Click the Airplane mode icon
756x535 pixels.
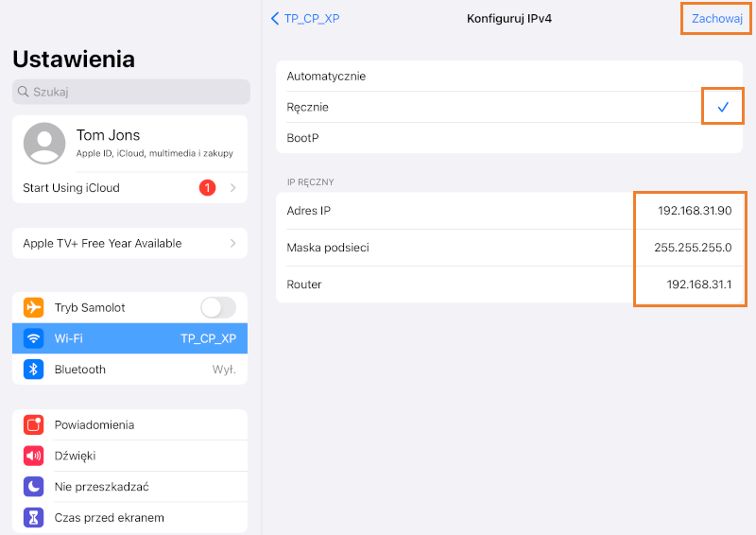(34, 307)
